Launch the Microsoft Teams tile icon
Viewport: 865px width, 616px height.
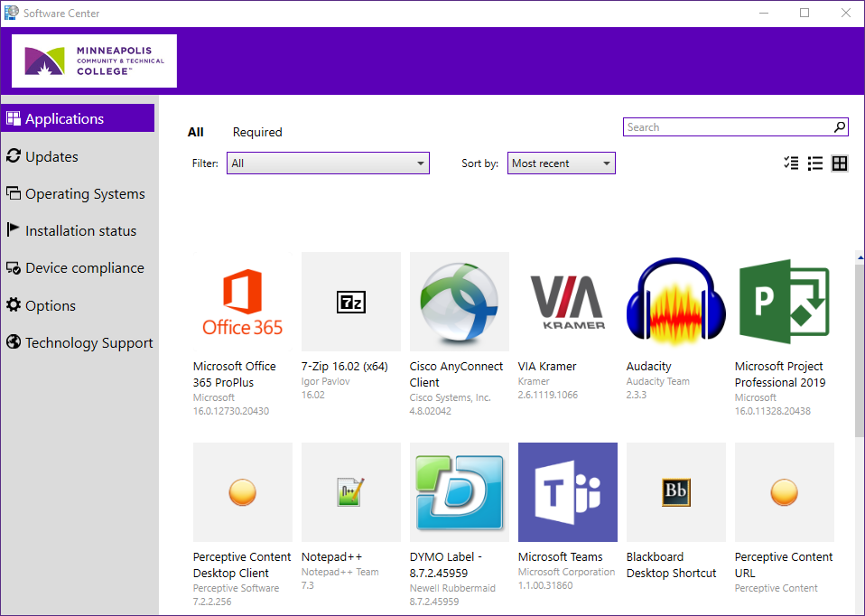(x=568, y=492)
